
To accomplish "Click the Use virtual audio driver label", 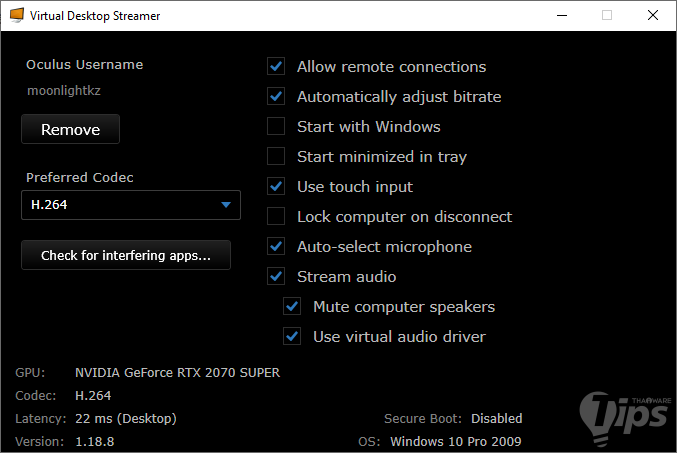I will 399,337.
